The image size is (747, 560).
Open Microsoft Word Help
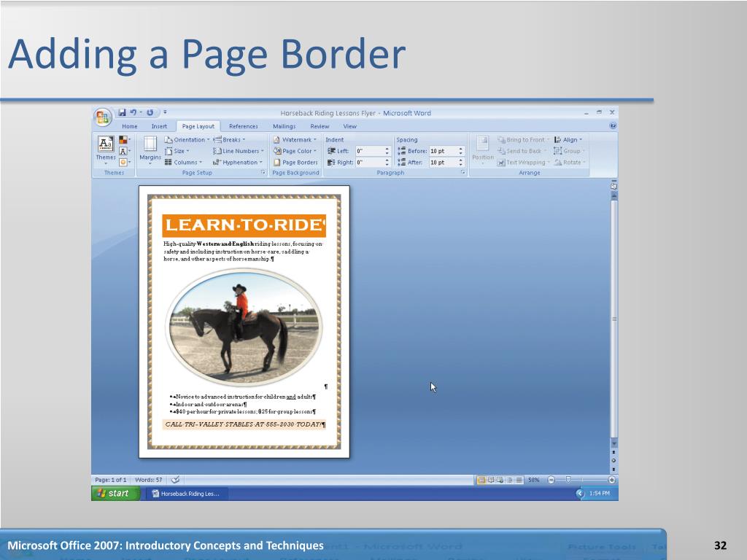point(613,125)
